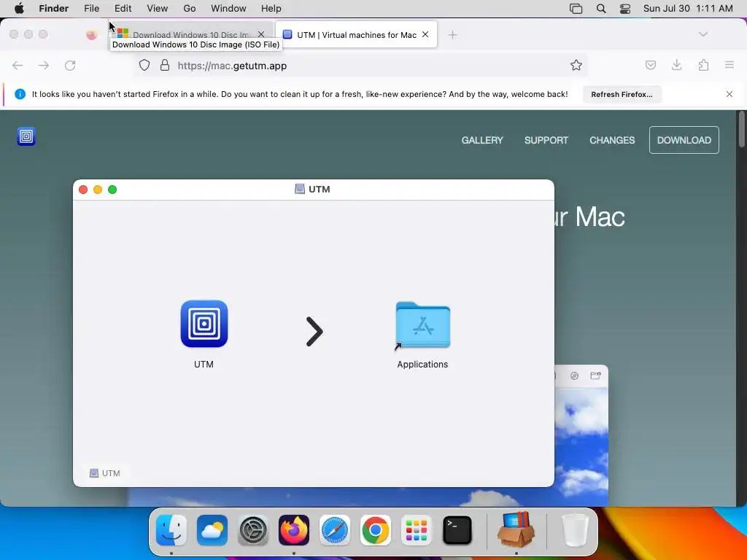
Task: Click the Stage Manager menu bar icon
Action: coord(576,9)
